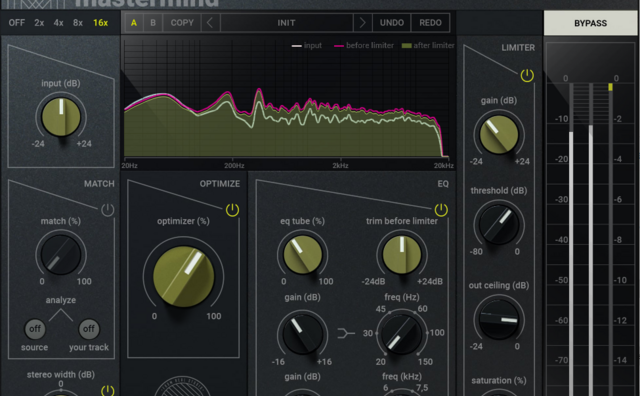This screenshot has width=640, height=396.
Task: Click the 'saturation (%)' label
Action: coord(498,380)
